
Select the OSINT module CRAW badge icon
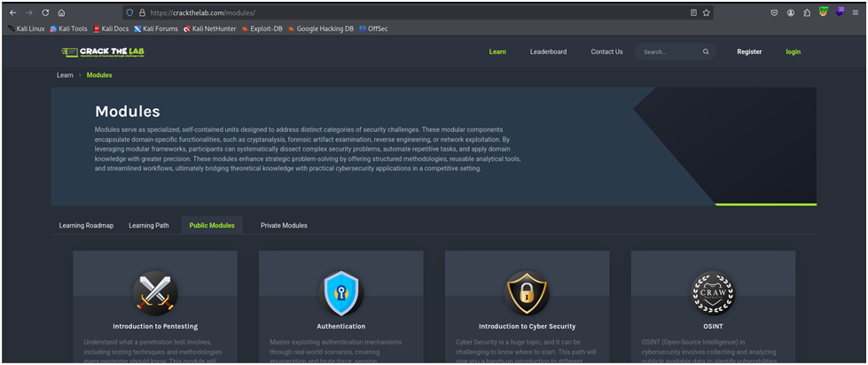712,292
